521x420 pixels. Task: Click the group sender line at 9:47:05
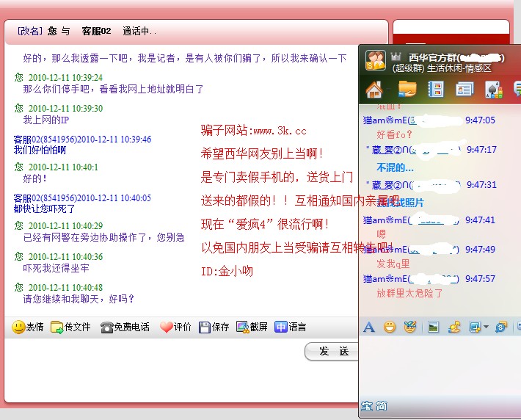coord(429,120)
